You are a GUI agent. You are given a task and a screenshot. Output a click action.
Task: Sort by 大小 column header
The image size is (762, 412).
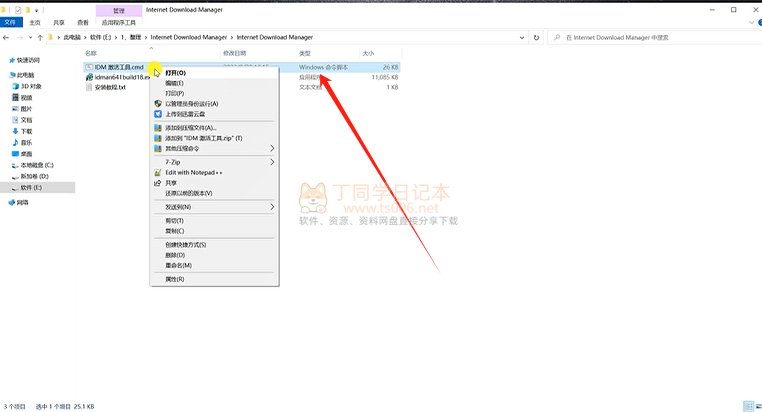click(x=368, y=53)
